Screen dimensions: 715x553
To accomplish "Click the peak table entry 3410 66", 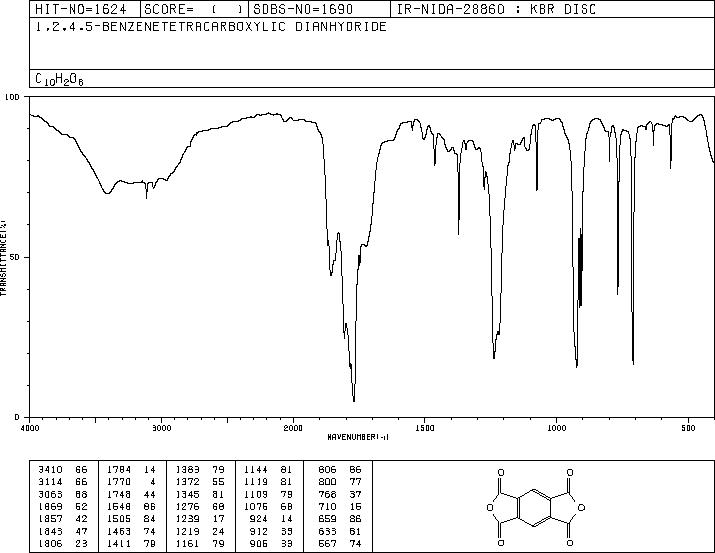I will 62,469.
